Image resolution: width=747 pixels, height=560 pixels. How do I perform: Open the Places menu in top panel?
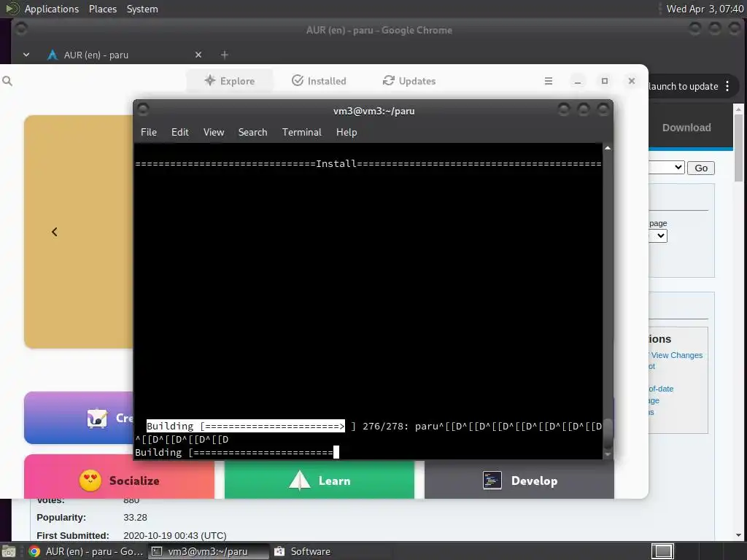102,9
